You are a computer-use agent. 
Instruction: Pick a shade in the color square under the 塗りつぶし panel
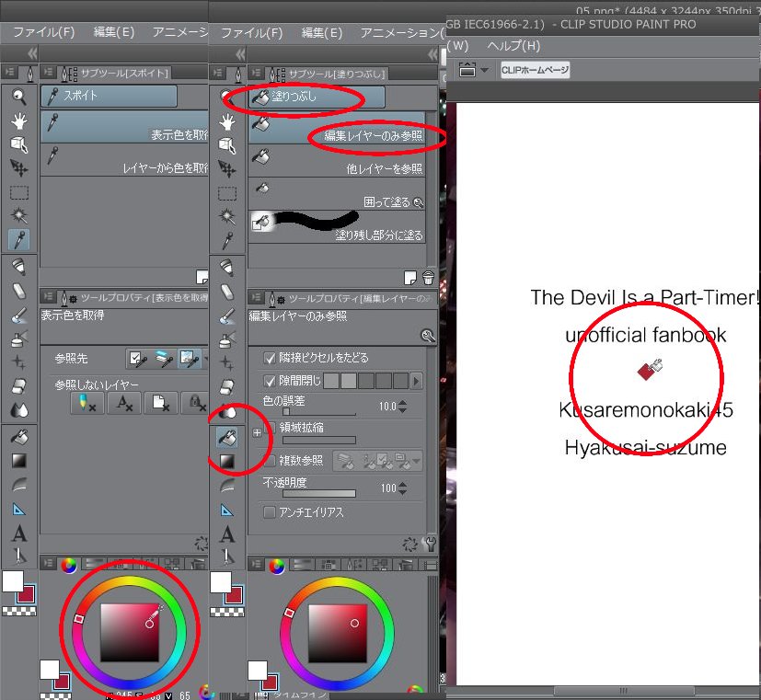(x=338, y=633)
